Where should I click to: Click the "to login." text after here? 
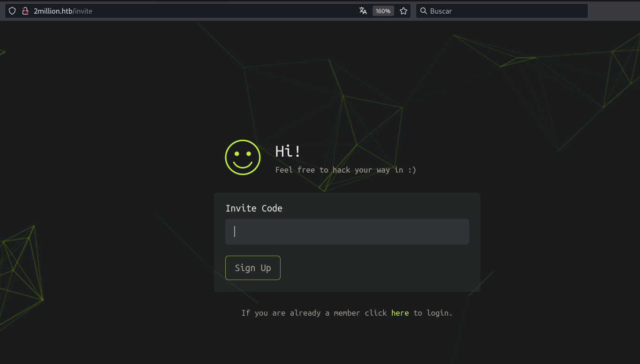(x=433, y=313)
